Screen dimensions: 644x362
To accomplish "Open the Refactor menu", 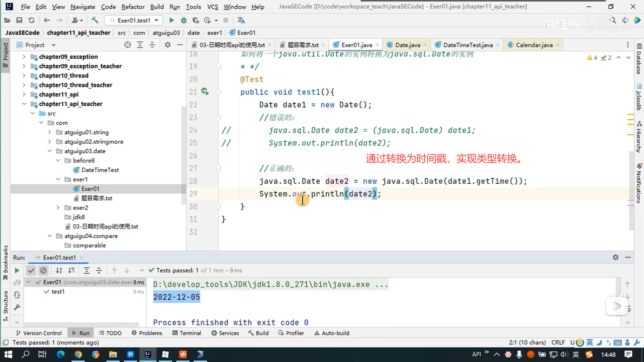I will click(x=132, y=7).
